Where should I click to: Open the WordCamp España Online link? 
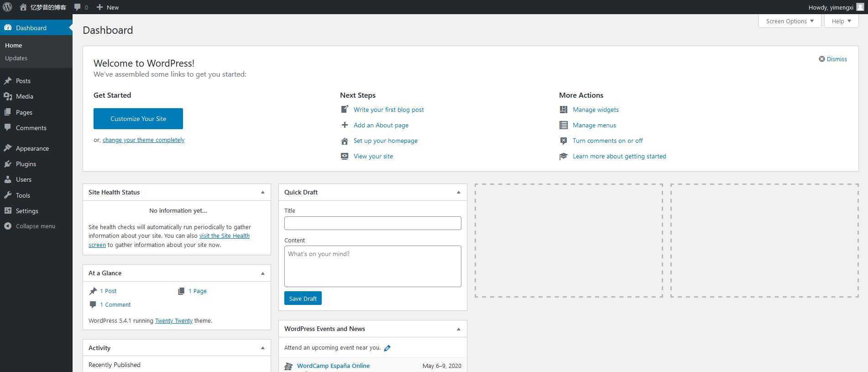point(334,366)
